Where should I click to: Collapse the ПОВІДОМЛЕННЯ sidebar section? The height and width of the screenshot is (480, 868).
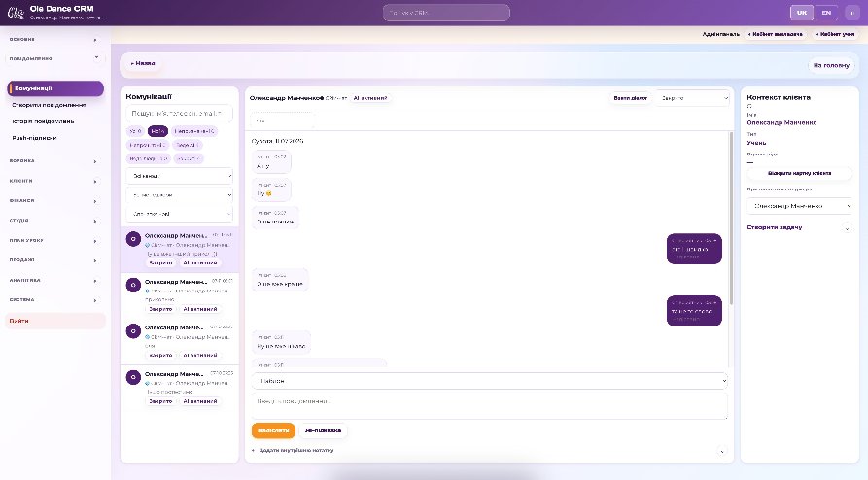[x=53, y=58]
